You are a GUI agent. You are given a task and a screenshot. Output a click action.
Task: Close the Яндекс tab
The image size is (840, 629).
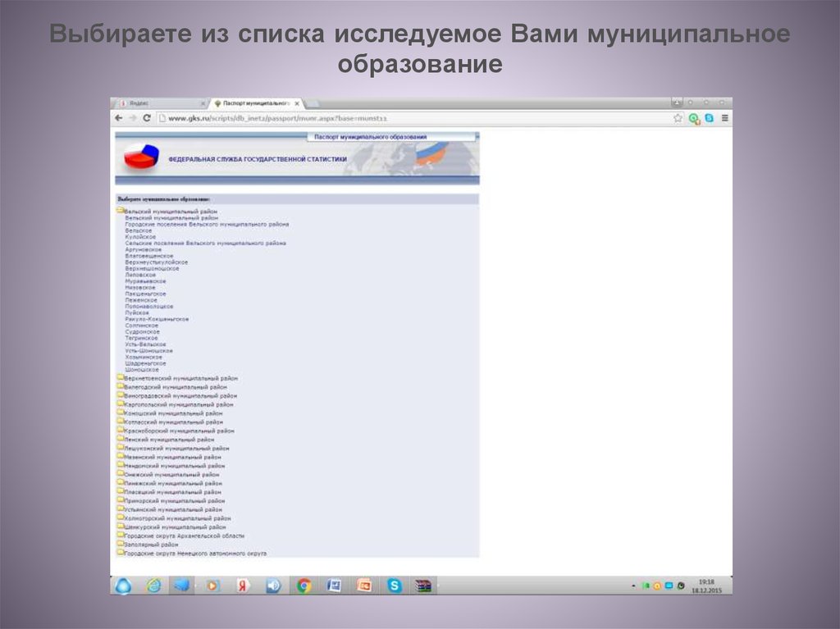203,103
